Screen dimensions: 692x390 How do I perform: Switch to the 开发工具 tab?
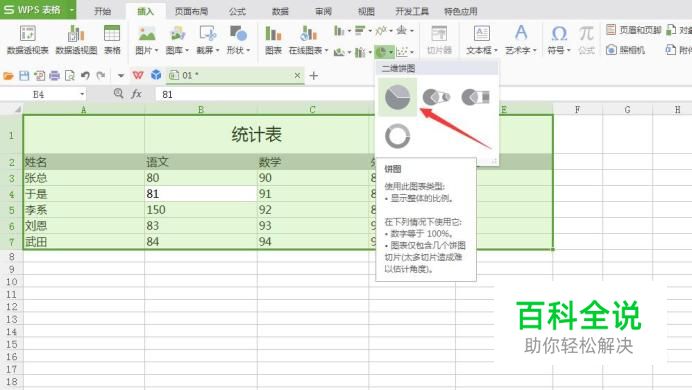pos(412,11)
